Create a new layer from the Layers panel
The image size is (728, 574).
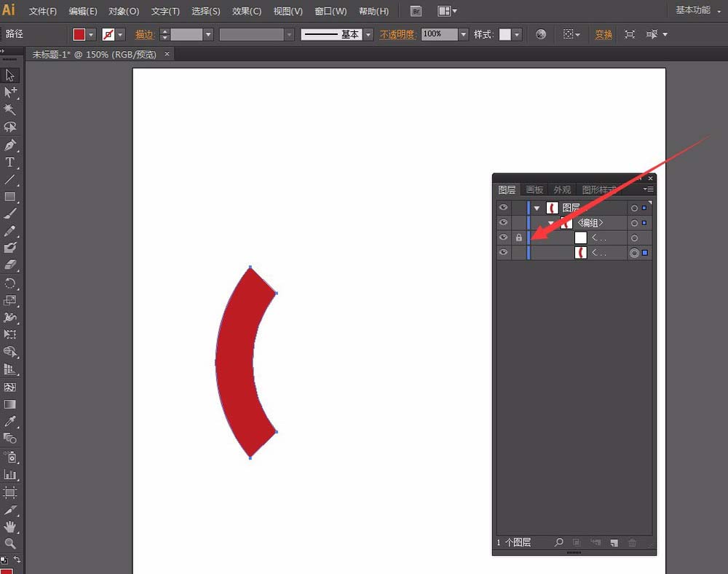tap(614, 543)
